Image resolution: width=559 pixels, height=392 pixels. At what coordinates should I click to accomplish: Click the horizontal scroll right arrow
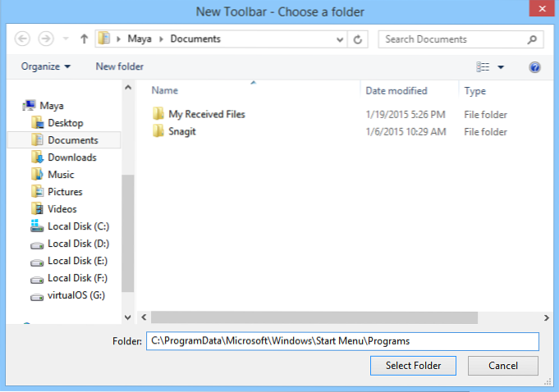click(546, 317)
